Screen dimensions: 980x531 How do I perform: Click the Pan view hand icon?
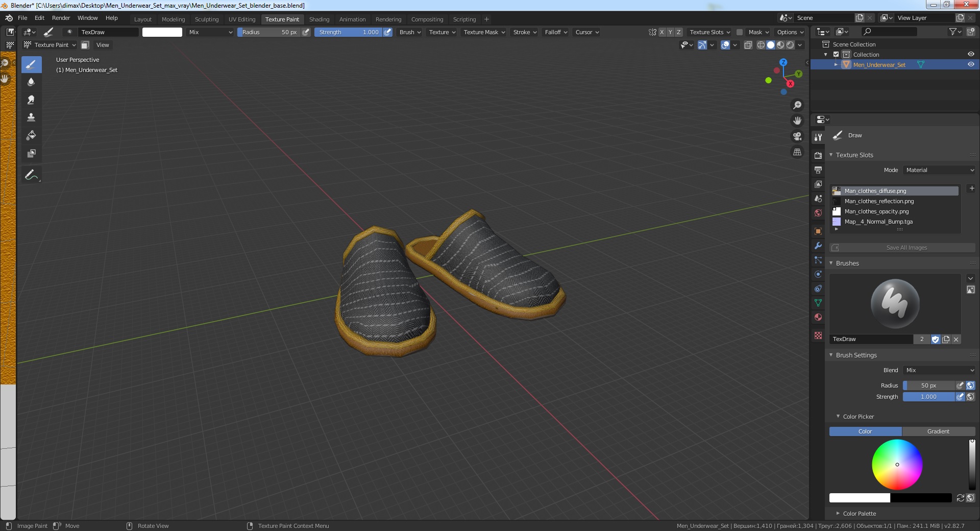pyautogui.click(x=797, y=120)
